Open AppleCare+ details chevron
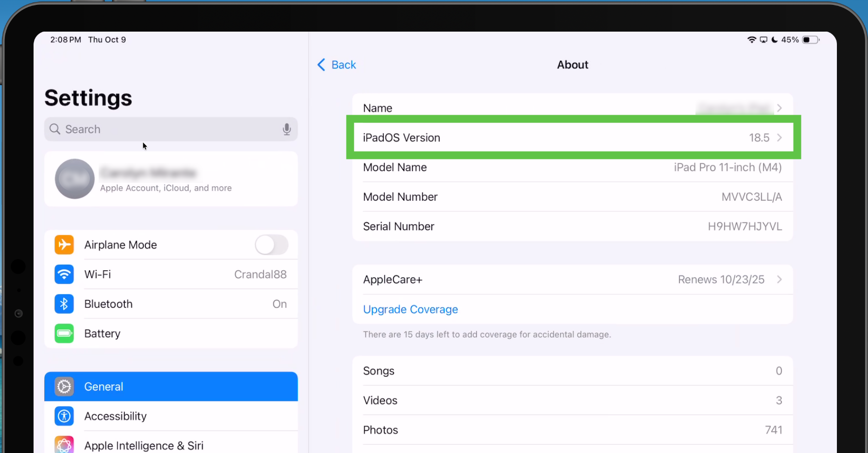This screenshot has height=453, width=868. pos(779,279)
